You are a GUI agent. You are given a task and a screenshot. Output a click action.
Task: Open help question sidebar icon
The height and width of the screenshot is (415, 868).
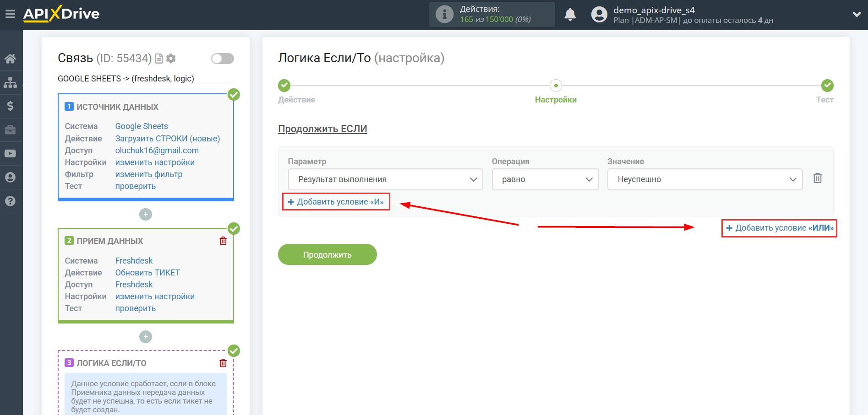coord(10,201)
